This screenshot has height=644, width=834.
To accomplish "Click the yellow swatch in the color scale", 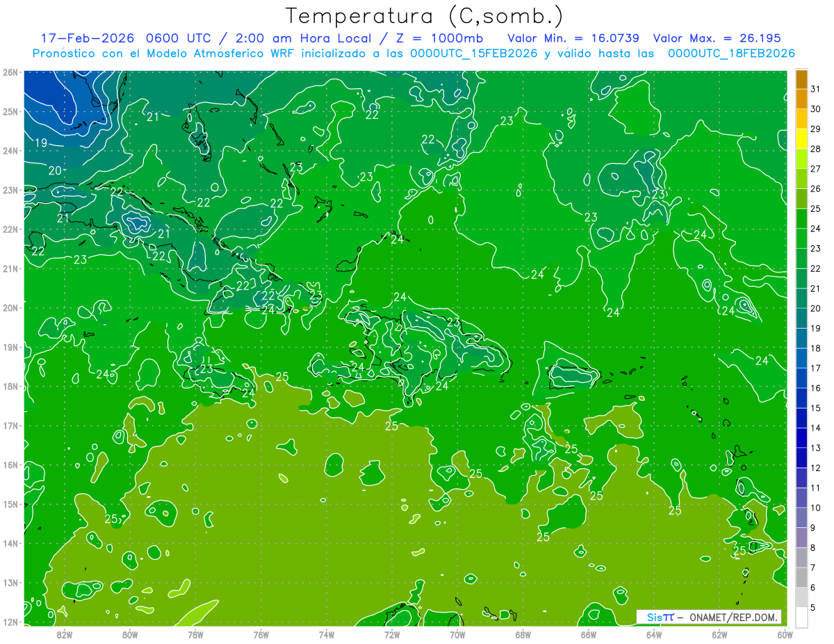I will (x=801, y=139).
